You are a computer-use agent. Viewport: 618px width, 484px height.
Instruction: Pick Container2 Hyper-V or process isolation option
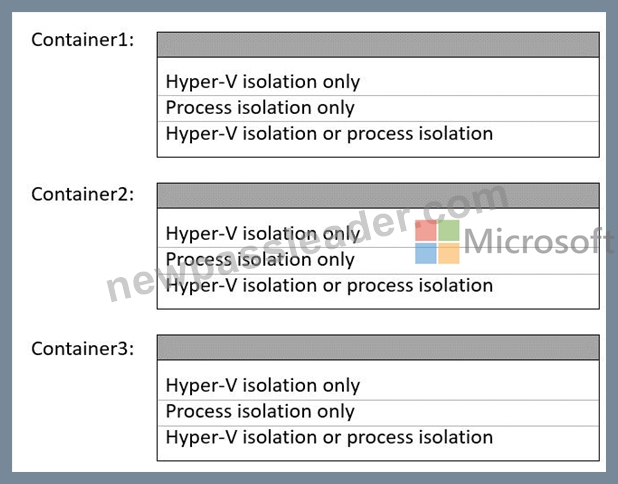(378, 286)
